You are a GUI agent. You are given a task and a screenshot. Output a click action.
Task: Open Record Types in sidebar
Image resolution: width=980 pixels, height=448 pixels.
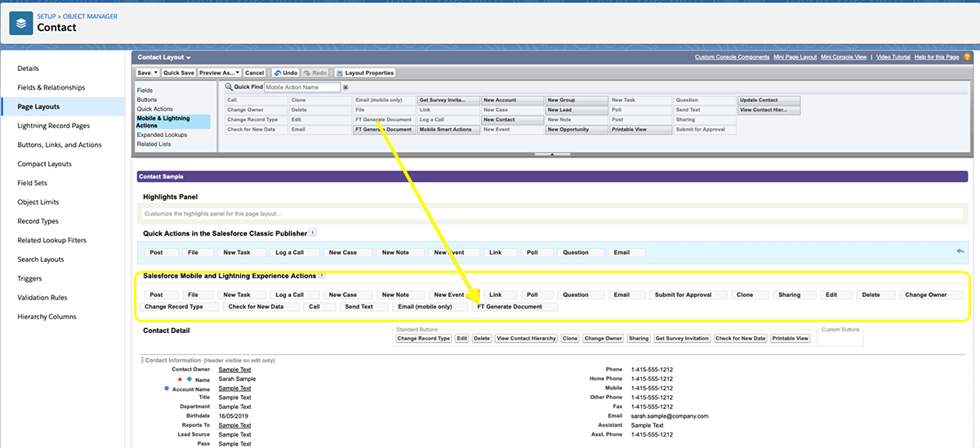38,221
